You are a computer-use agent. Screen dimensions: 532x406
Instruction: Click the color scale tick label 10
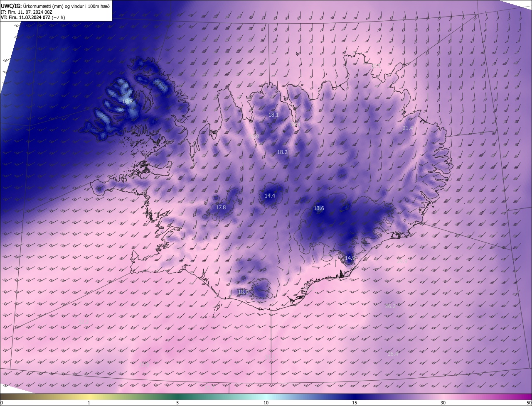(266, 403)
